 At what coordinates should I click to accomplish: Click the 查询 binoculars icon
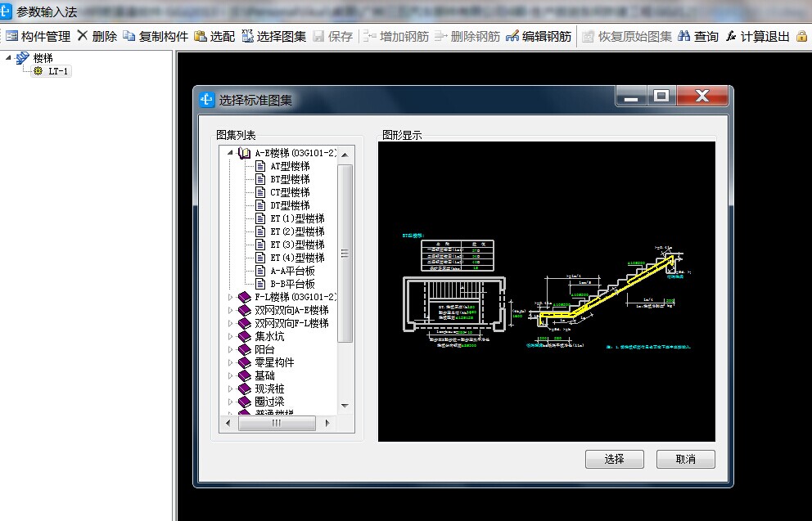pyautogui.click(x=684, y=36)
